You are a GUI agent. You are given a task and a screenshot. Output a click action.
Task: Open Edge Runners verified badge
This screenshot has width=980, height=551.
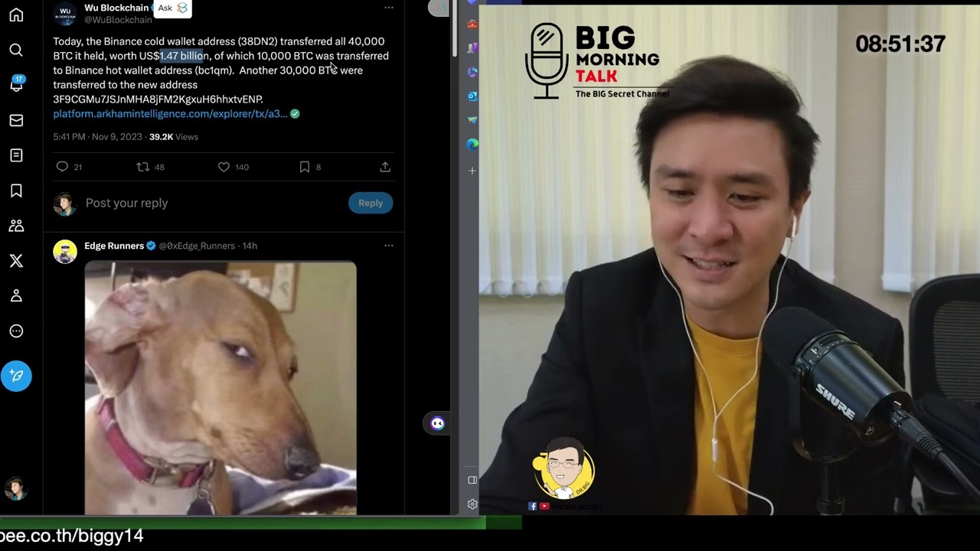151,246
